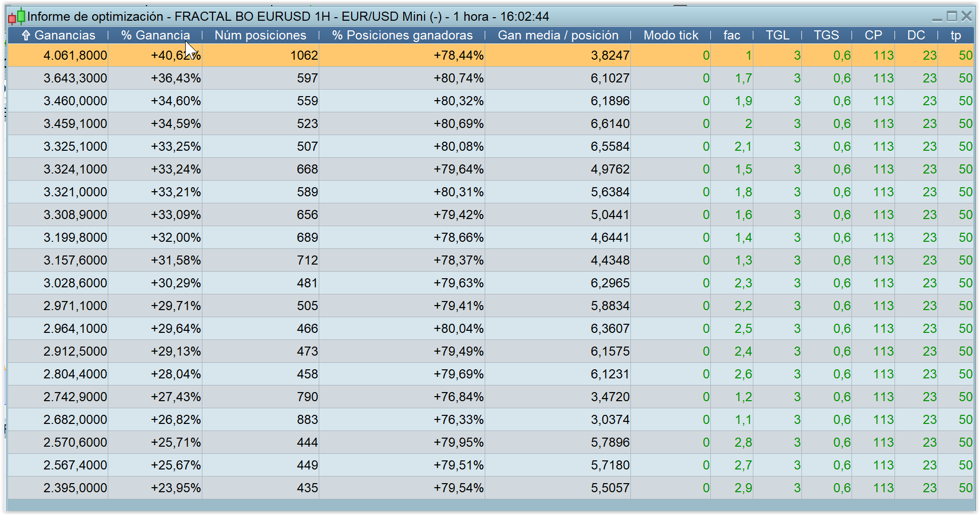Click the candlestick app icon in title bar
Viewport: 980px width, 515px height.
tap(16, 17)
